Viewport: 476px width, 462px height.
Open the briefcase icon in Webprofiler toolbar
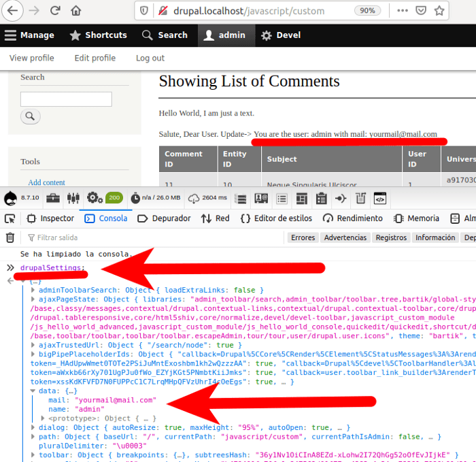tap(53, 198)
